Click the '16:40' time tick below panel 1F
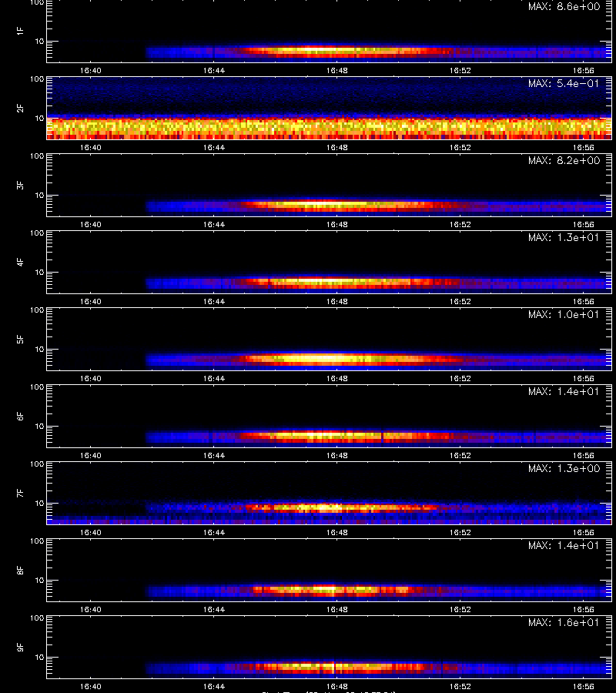Image resolution: width=616 pixels, height=693 pixels. click(x=91, y=71)
